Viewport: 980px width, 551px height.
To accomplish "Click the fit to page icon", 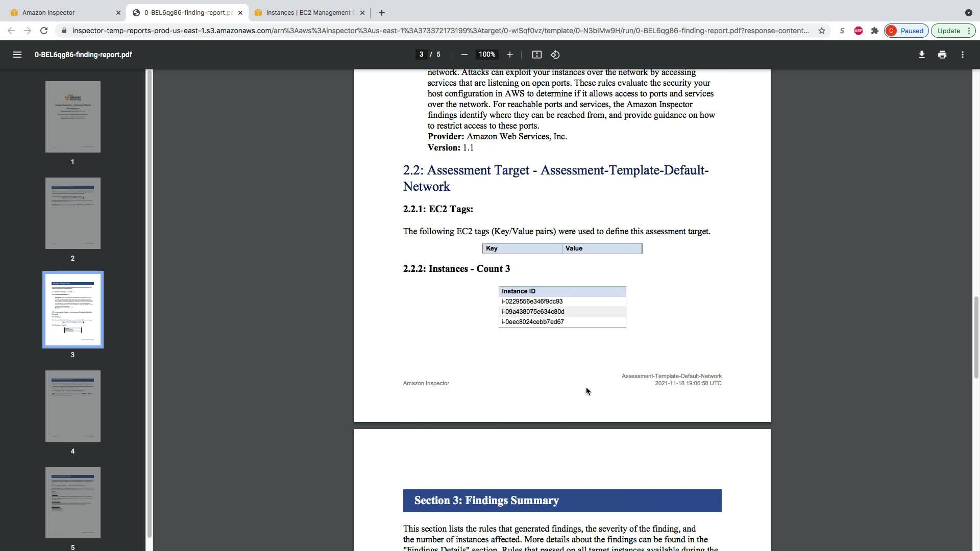I will (x=536, y=55).
